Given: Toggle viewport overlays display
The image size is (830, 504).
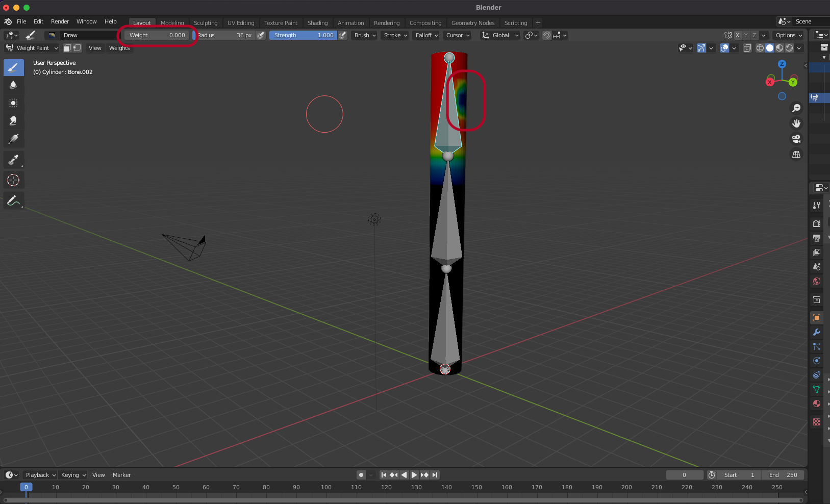Looking at the screenshot, I should point(724,48).
